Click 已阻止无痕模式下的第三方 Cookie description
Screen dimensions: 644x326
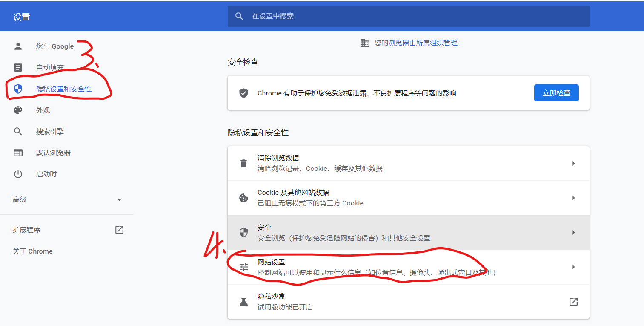pyautogui.click(x=310, y=203)
